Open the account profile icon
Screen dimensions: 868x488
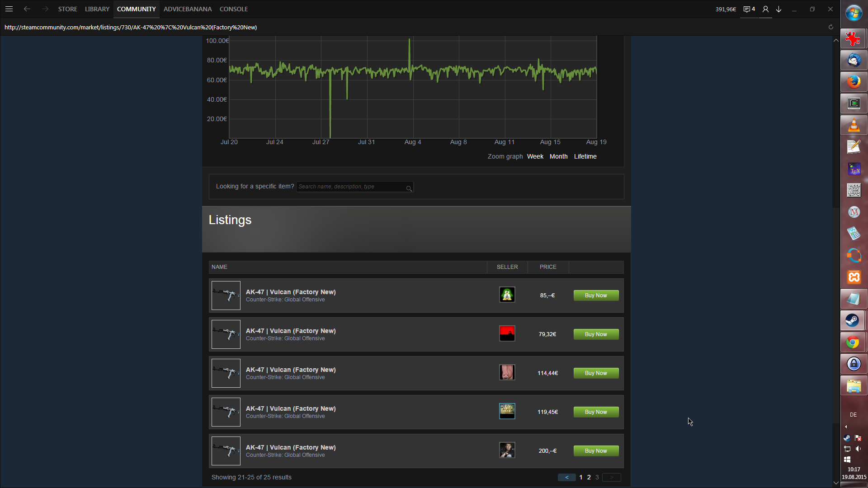(765, 9)
